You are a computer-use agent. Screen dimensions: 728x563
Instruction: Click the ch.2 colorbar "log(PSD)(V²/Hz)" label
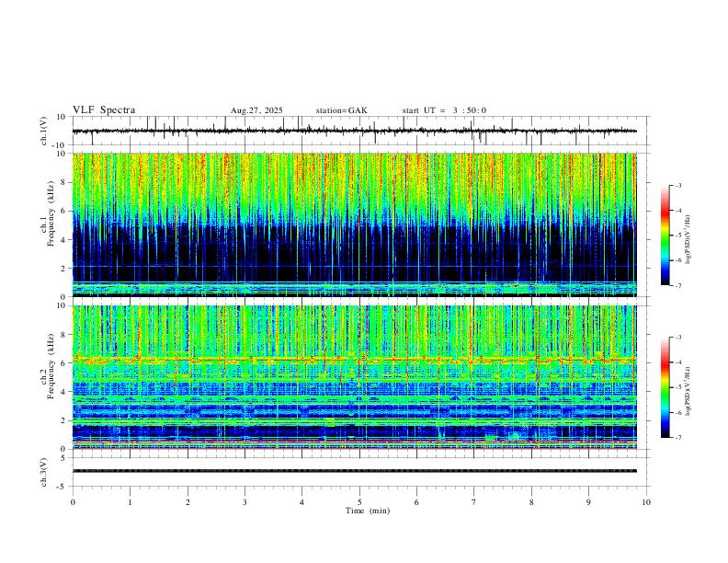pos(688,391)
